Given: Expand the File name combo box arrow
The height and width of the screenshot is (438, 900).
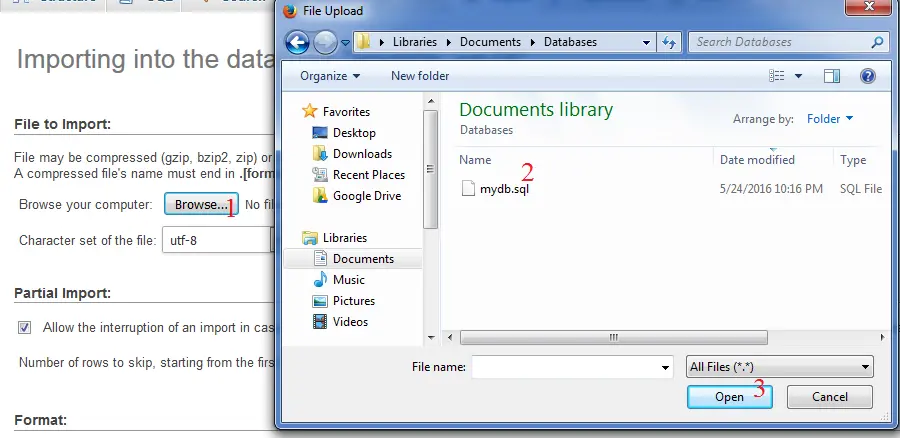Looking at the screenshot, I should point(666,368).
